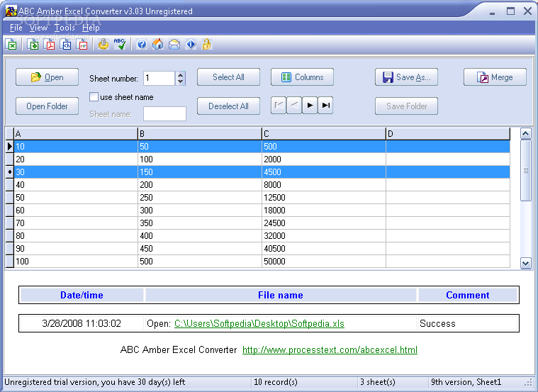This screenshot has height=392, width=538.
Task: Click the Merge button
Action: pyautogui.click(x=495, y=77)
